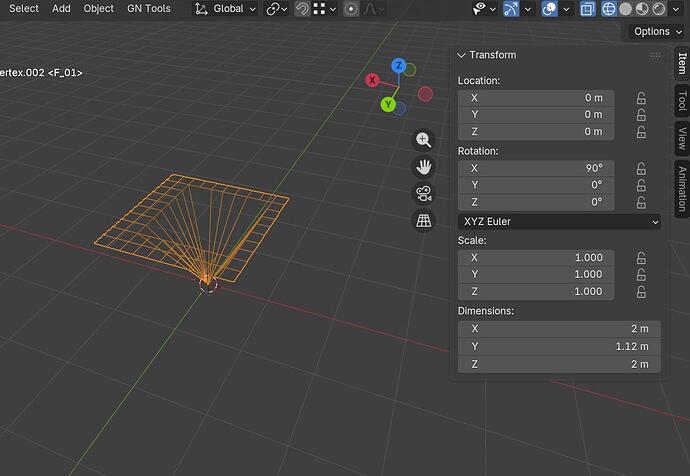Toggle X-ray view icon
The image size is (690, 476).
pyautogui.click(x=587, y=9)
